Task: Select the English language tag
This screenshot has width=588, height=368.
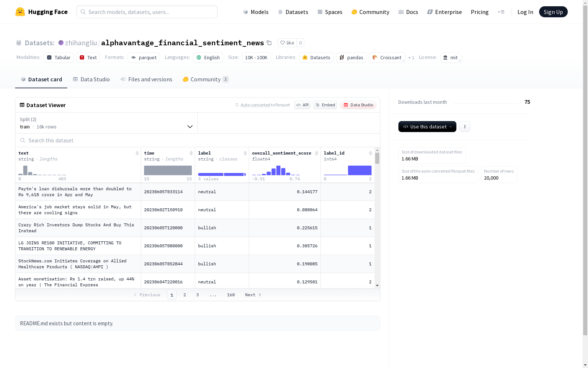Action: pos(208,57)
